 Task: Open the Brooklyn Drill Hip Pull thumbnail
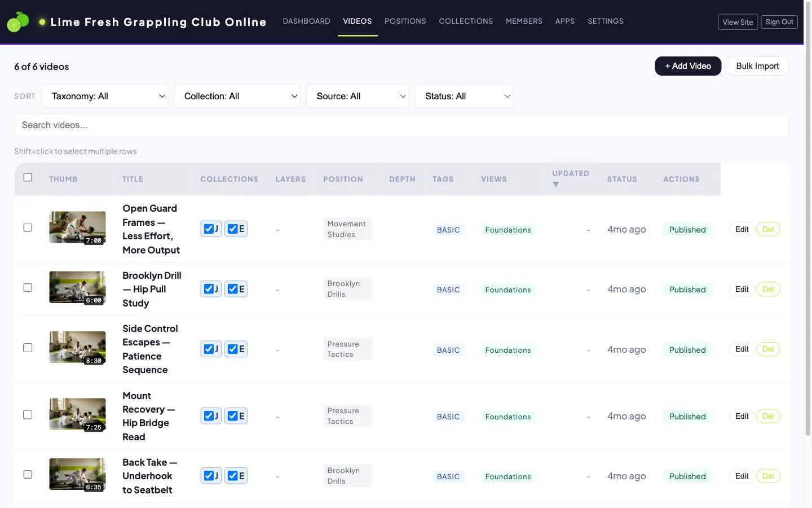click(77, 287)
